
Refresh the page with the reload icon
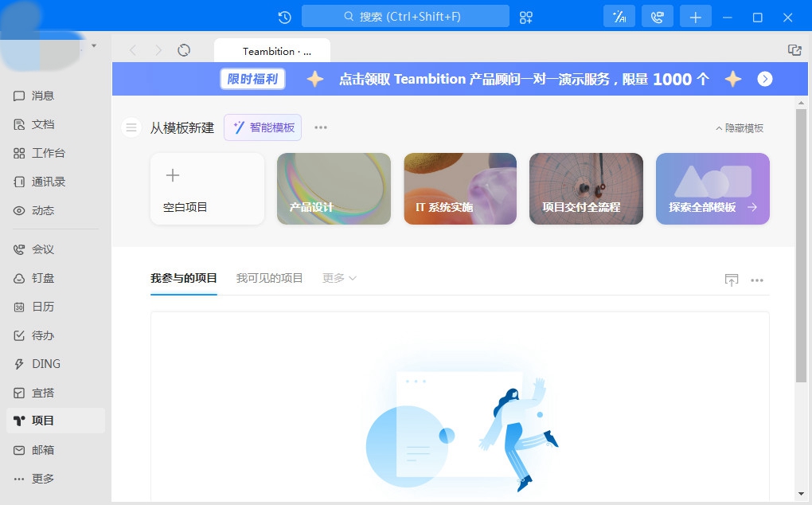coord(184,50)
